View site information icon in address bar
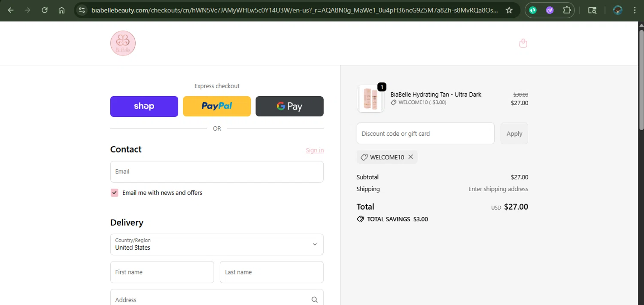Screen dimensions: 644x305 82,10
